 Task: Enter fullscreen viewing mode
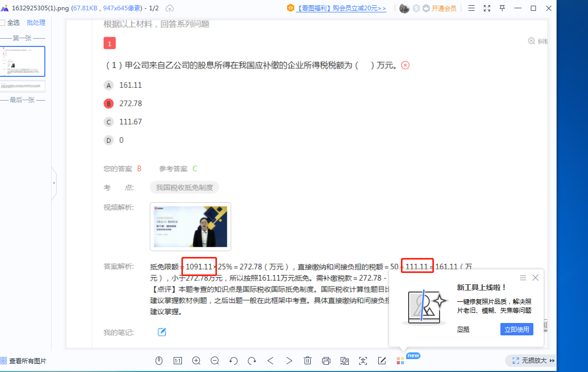487,8
